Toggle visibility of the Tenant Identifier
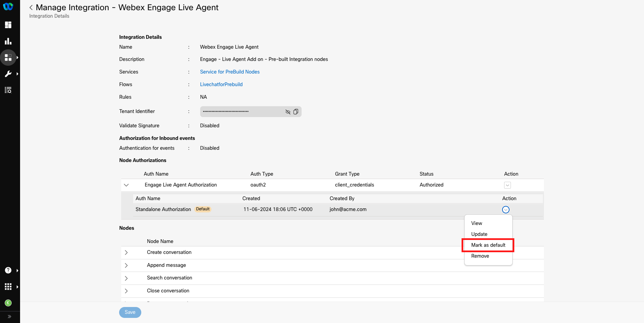The image size is (644, 323). click(x=288, y=112)
